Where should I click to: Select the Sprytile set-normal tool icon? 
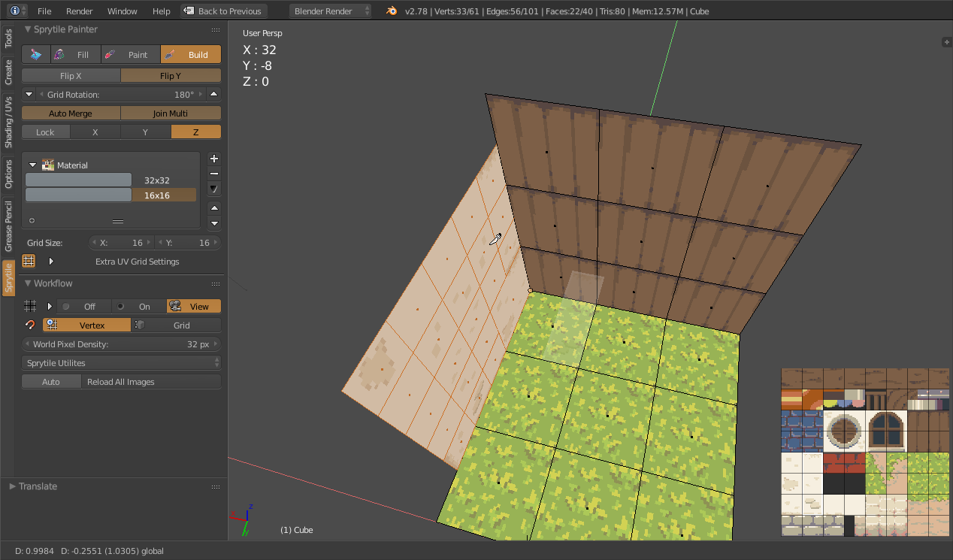pyautogui.click(x=36, y=55)
